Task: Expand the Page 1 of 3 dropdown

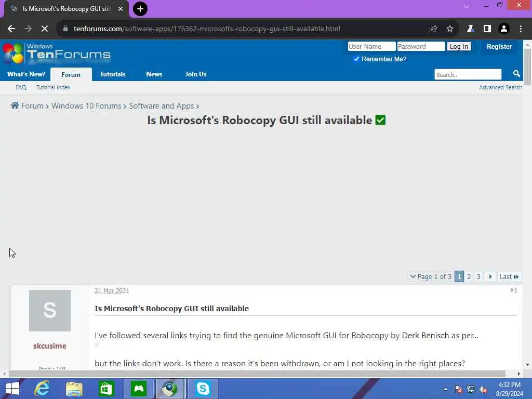Action: pos(431,276)
